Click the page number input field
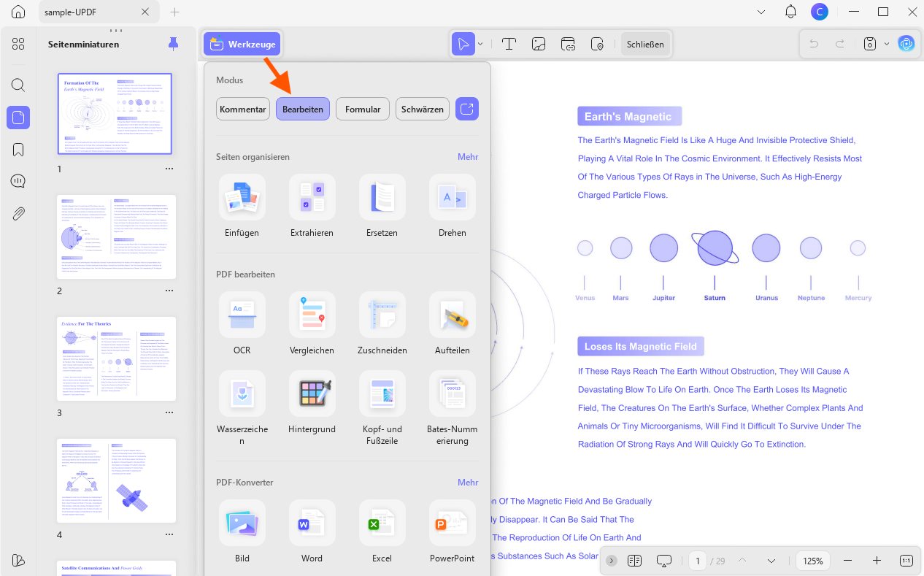This screenshot has height=576, width=924. 698,561
